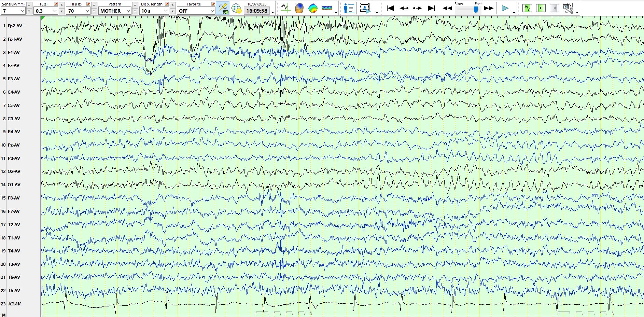Open the 3D head voltage map
The width and height of the screenshot is (644, 317).
click(299, 8)
